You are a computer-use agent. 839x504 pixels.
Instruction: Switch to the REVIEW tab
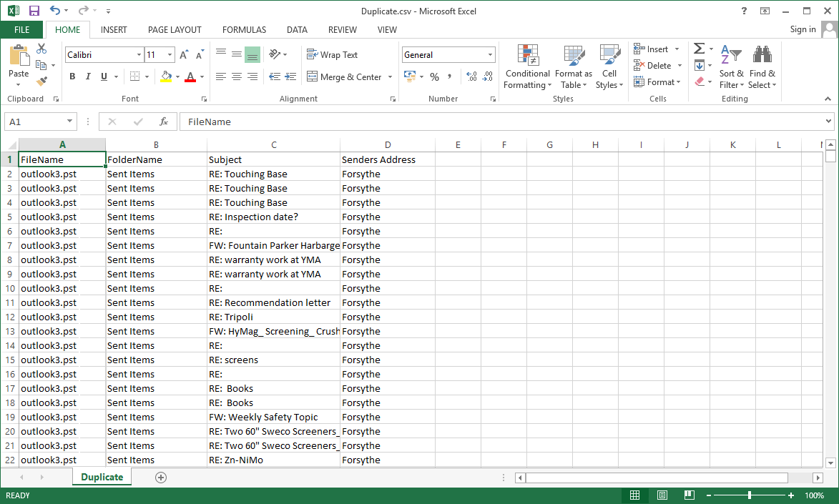coord(343,30)
